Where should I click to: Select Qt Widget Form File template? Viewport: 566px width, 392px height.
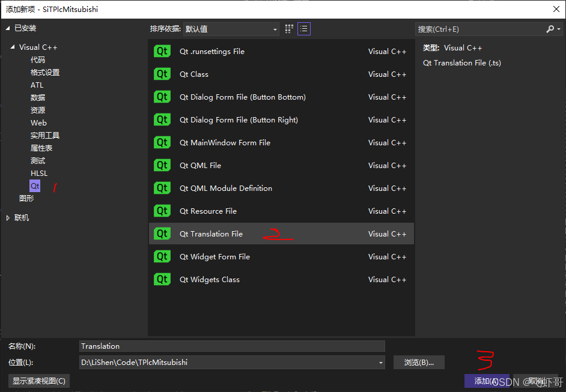(281, 256)
